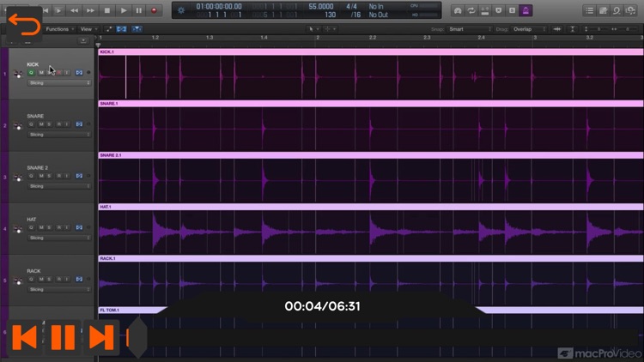Toggle the purple Metronome button

tap(526, 10)
